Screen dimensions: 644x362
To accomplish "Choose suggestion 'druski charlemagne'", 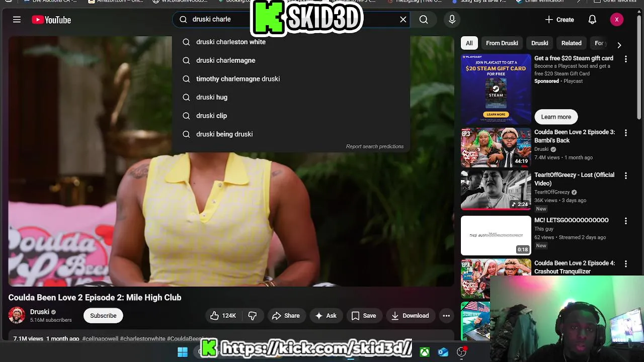I will [x=291, y=60].
